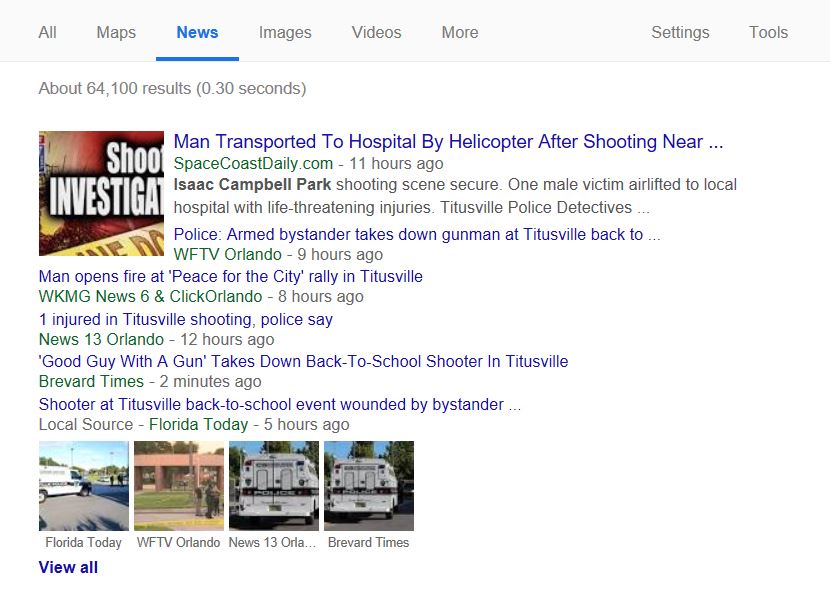The width and height of the screenshot is (830, 594).
Task: Click WKMG News 6 & ClickOrlando source
Action: 150,296
